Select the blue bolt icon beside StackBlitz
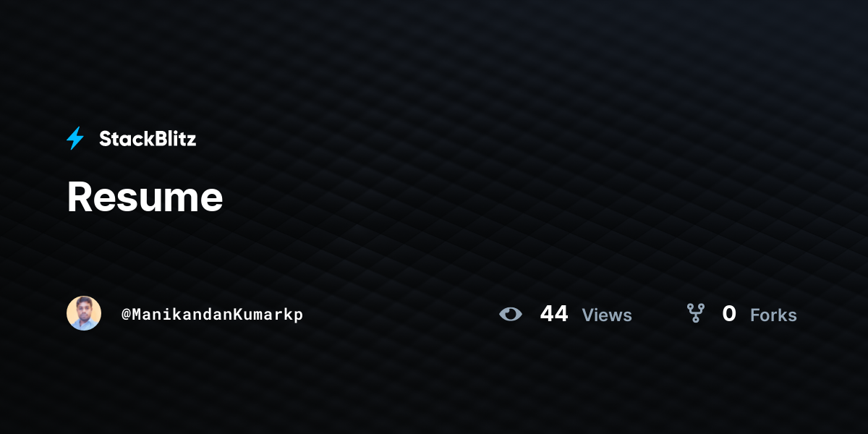Viewport: 868px width, 434px height. point(75,138)
